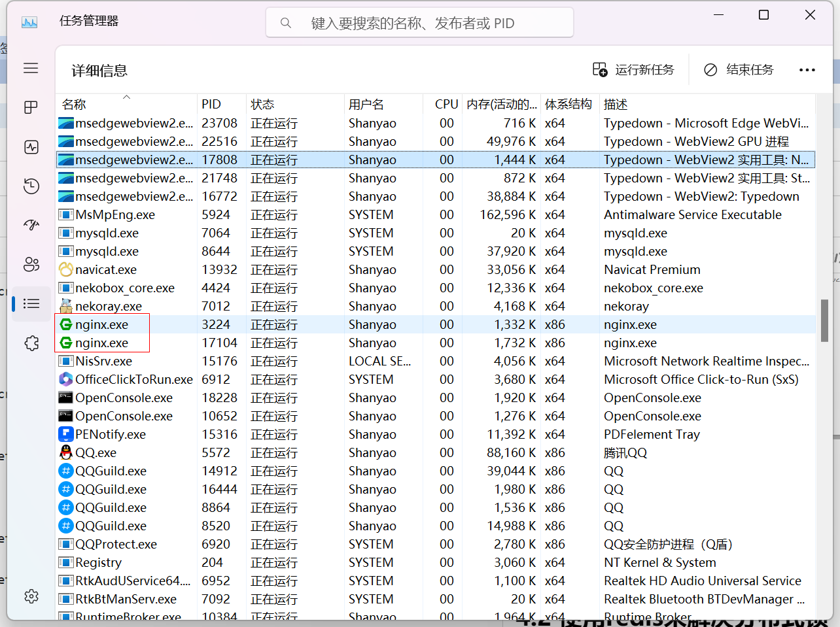Click the PENotify.exe process icon
The image size is (840, 627).
click(x=65, y=434)
